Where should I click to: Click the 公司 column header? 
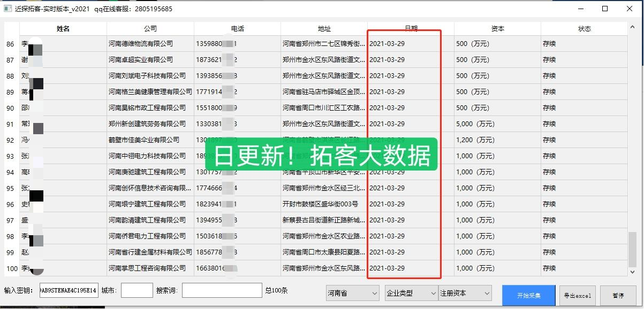click(x=150, y=29)
